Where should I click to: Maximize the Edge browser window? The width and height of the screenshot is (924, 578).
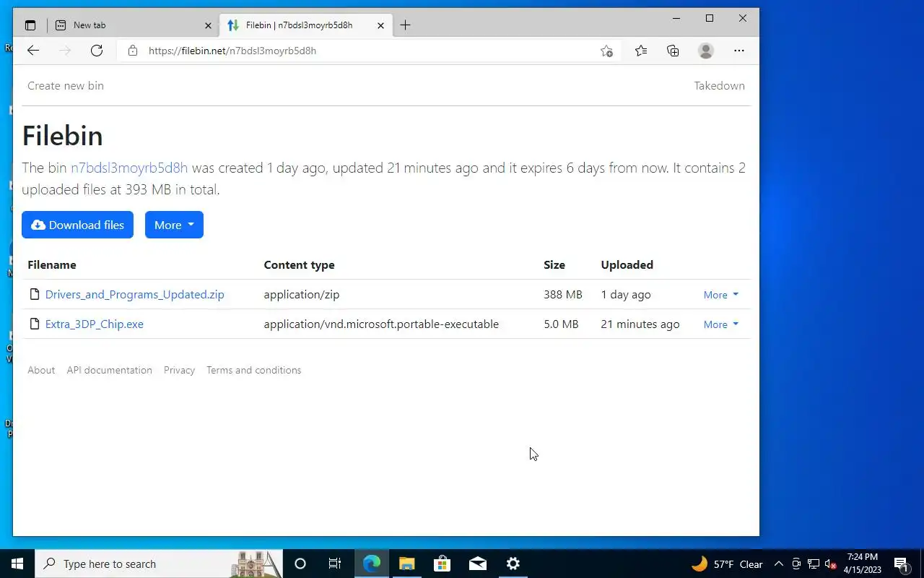click(x=710, y=18)
